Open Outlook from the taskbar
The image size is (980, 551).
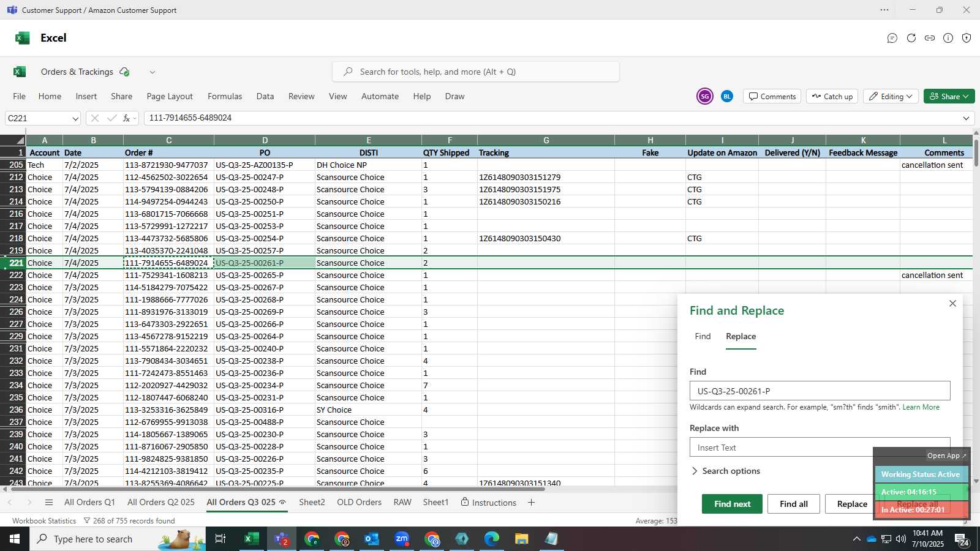pos(372,539)
